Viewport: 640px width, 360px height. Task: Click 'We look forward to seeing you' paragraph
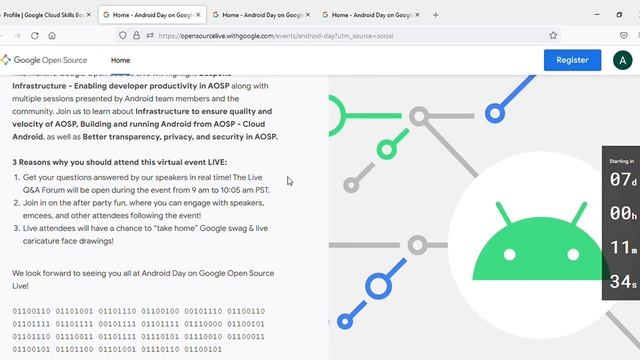(x=143, y=280)
